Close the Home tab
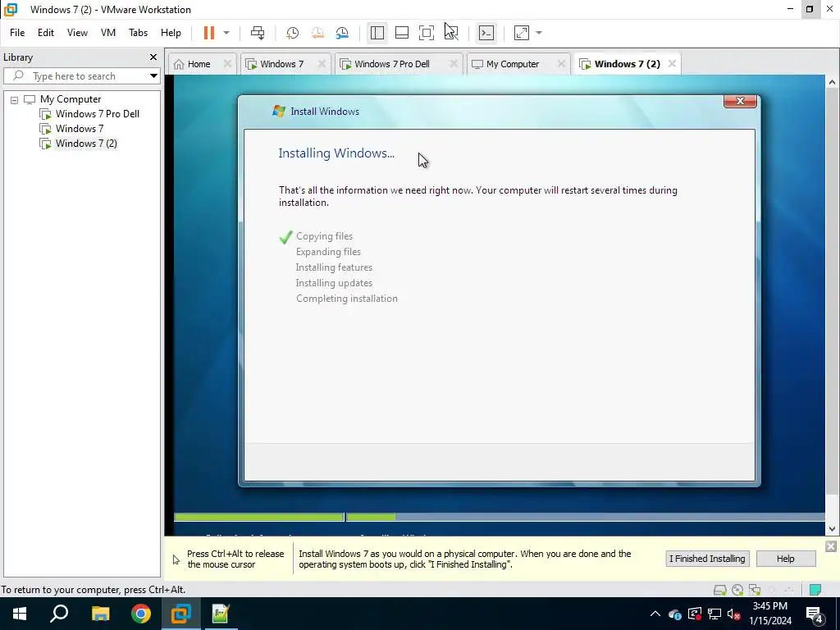The width and height of the screenshot is (840, 630). coord(227,64)
